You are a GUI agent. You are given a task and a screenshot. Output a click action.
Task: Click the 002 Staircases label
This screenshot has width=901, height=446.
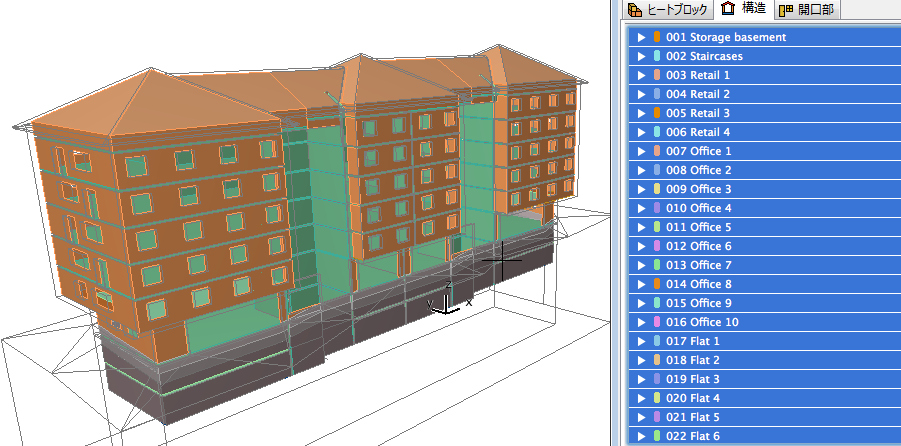(704, 56)
